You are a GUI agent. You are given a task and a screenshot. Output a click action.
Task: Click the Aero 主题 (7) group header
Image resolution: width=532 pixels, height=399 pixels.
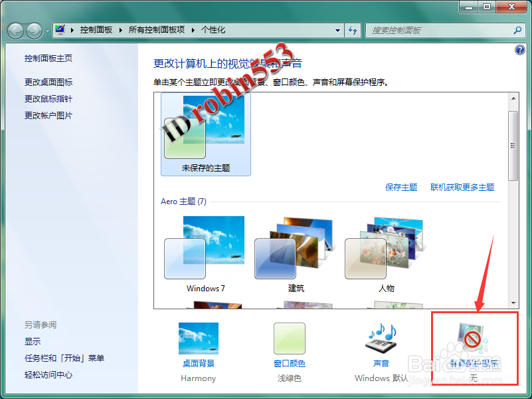tap(183, 201)
